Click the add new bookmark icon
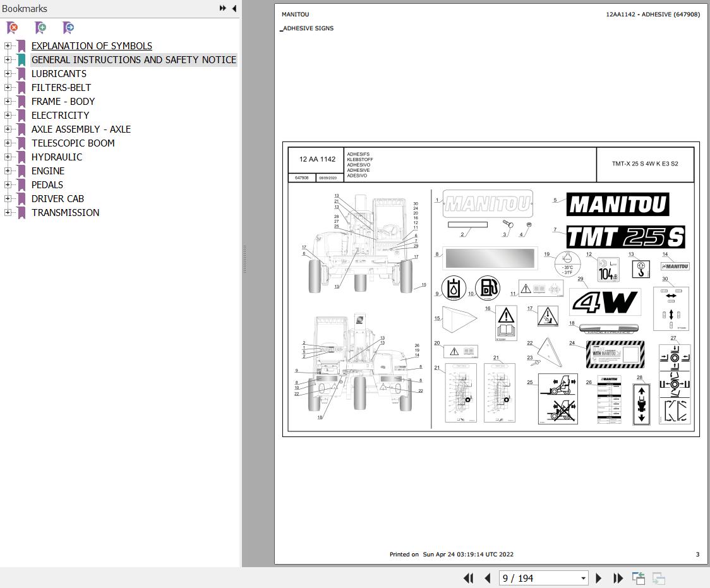The width and height of the screenshot is (710, 588). [40, 28]
